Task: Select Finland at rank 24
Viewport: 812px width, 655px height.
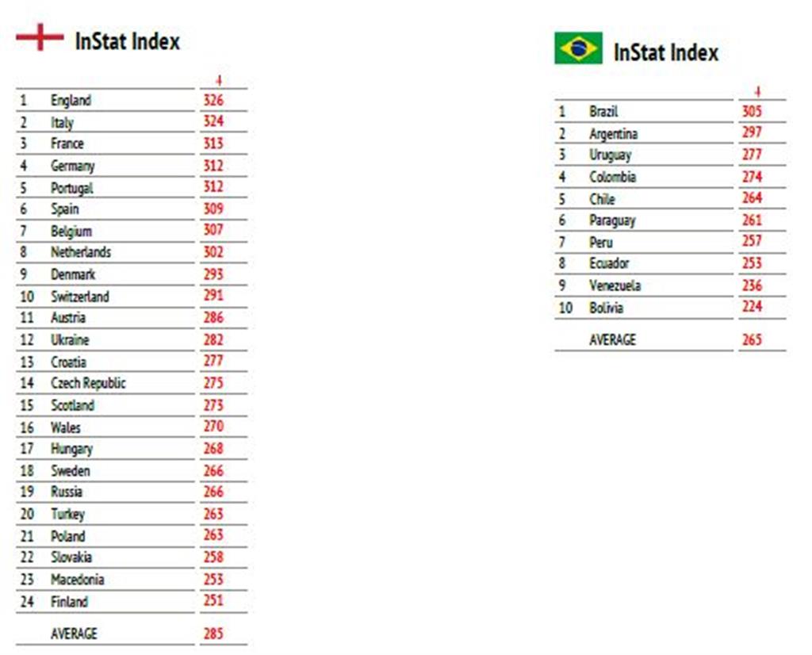Action: tap(69, 602)
